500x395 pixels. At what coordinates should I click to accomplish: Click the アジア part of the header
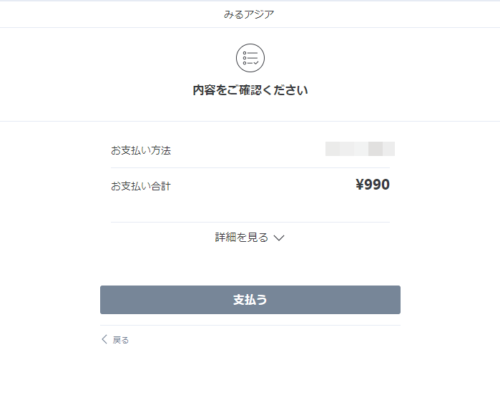tap(259, 14)
